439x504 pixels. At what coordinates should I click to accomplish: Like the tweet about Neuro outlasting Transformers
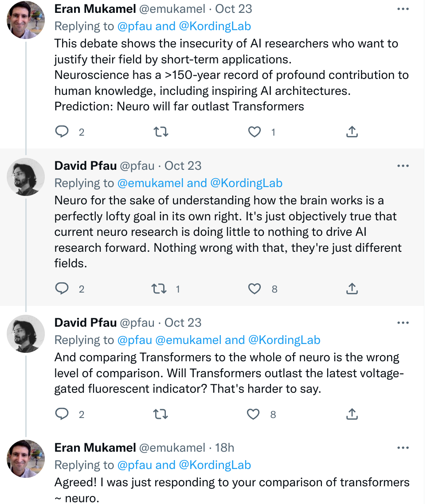tap(255, 132)
